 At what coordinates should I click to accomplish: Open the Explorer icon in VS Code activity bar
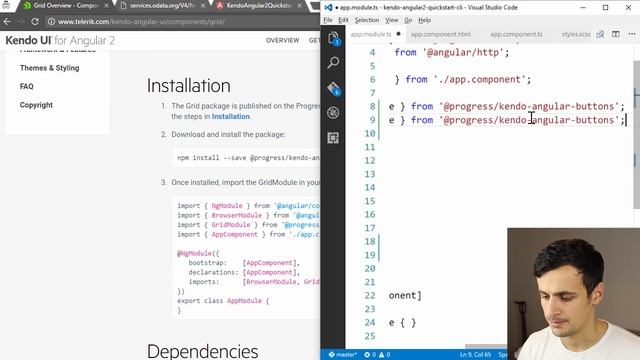click(x=333, y=38)
